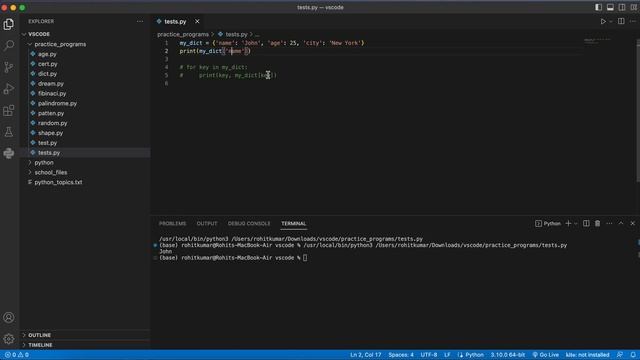Open Explorer views and more actions ellipsis
Image resolution: width=640 pixels, height=360 pixels.
[x=140, y=21]
